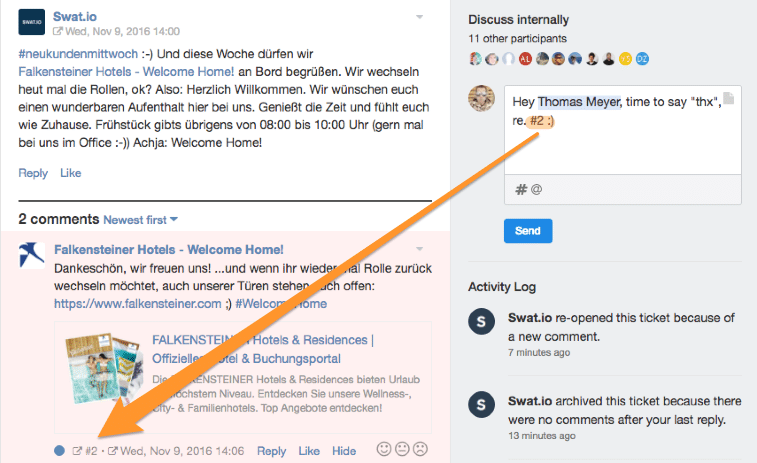Image resolution: width=757 pixels, height=463 pixels.
Task: Select the seventh participant avatar
Action: pos(575,59)
